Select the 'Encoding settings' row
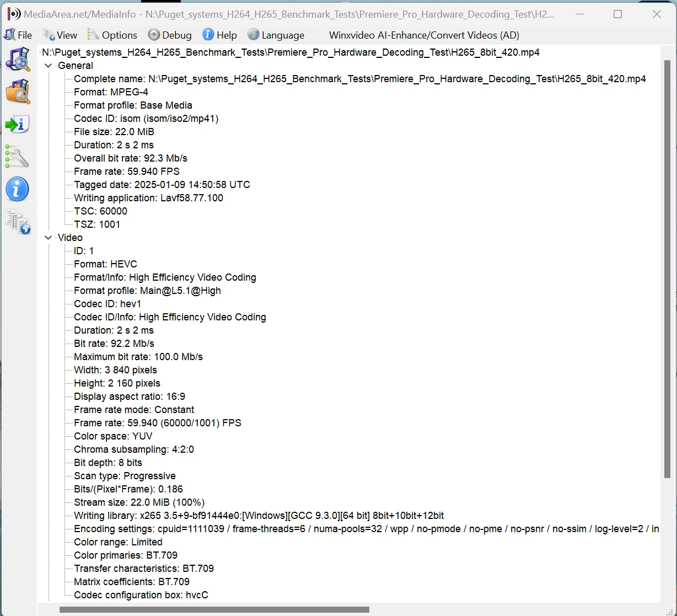 tap(367, 529)
